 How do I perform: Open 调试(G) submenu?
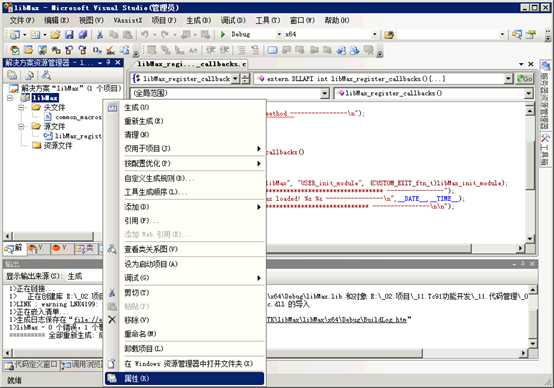pos(184,278)
